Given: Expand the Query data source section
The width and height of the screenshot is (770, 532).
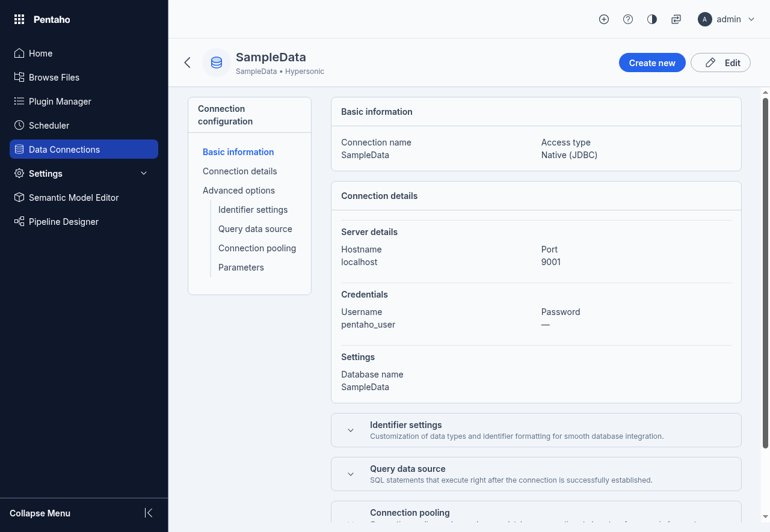Looking at the screenshot, I should point(351,474).
